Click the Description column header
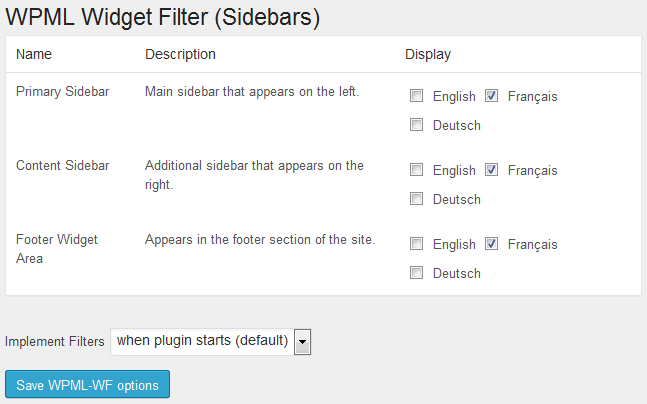647x404 pixels. (180, 54)
